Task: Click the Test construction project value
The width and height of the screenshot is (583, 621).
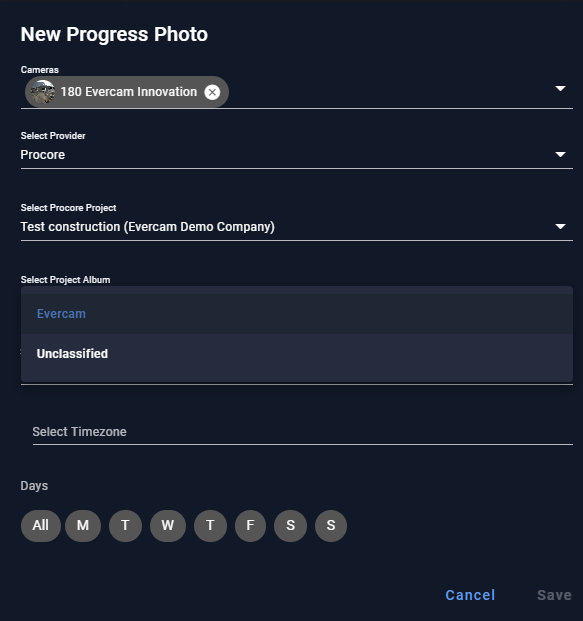Action: [147, 227]
